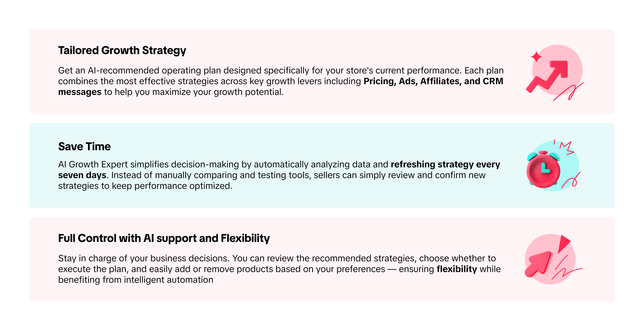Image resolution: width=644 pixels, height=331 pixels.
Task: Select the "Save Time" heading
Action: coord(84,146)
